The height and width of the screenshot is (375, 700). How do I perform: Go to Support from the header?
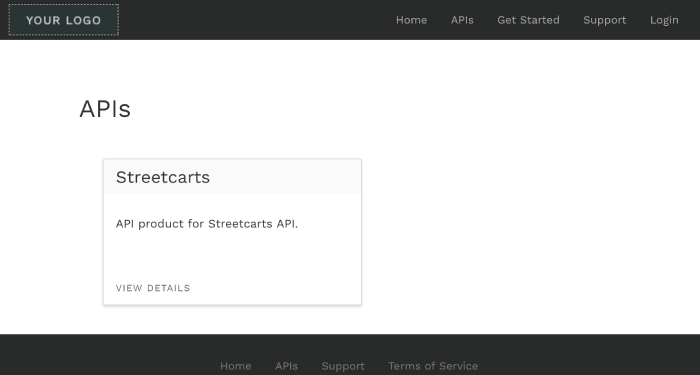pyautogui.click(x=604, y=20)
